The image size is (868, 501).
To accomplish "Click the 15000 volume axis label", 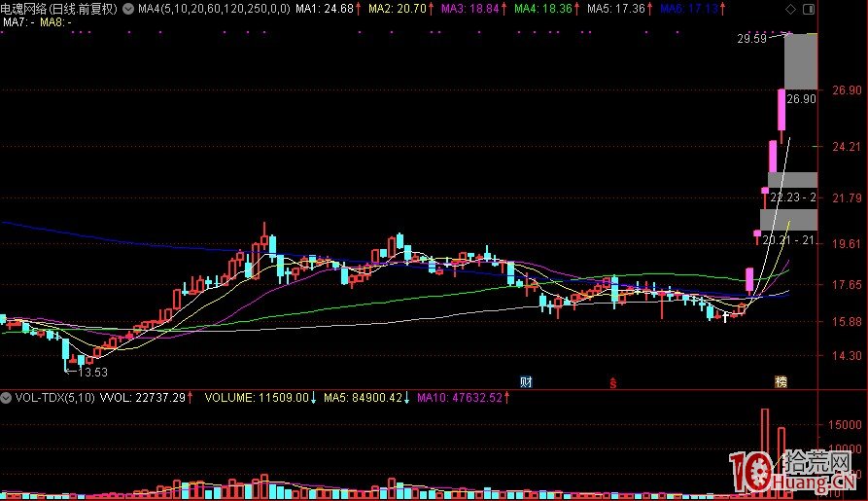I will pos(845,425).
